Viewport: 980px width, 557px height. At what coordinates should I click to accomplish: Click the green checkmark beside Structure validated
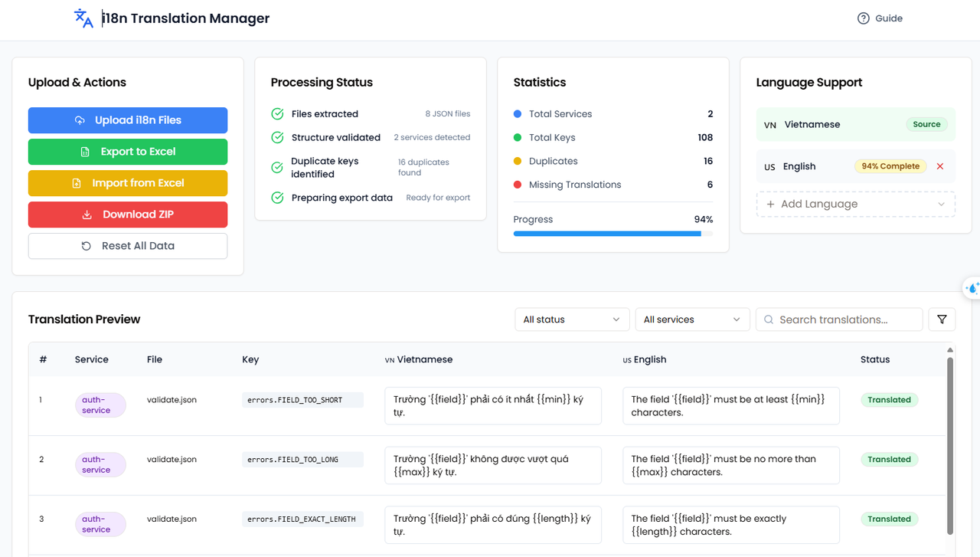pyautogui.click(x=276, y=137)
